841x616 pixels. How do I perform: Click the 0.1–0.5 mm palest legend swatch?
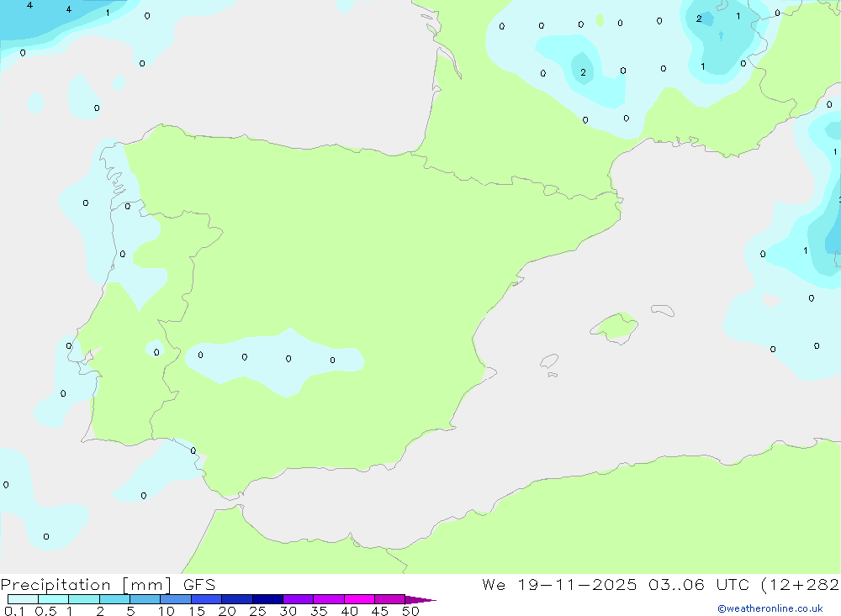[23, 599]
